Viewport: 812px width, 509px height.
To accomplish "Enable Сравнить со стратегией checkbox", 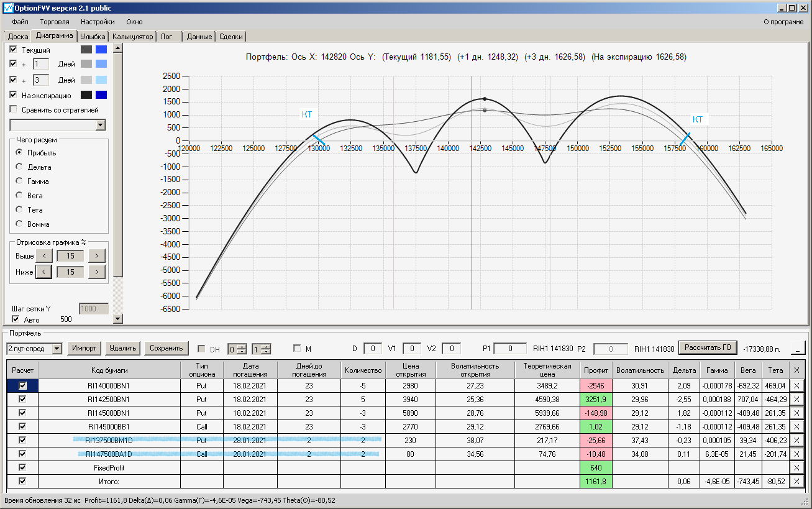I will tap(14, 110).
